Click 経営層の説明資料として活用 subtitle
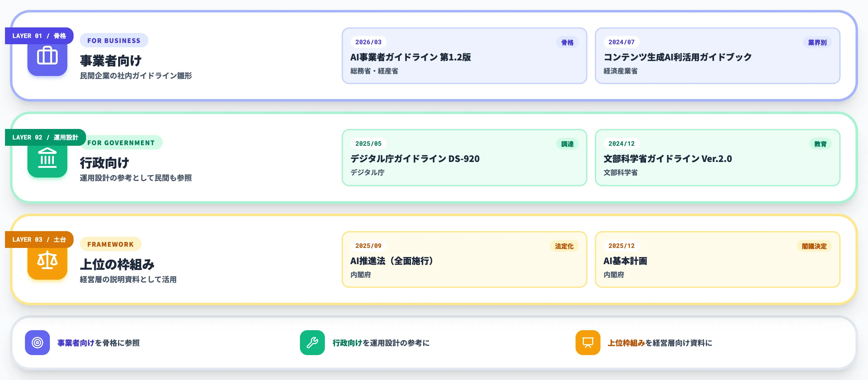Viewport: 868px width, 380px height. 128,279
